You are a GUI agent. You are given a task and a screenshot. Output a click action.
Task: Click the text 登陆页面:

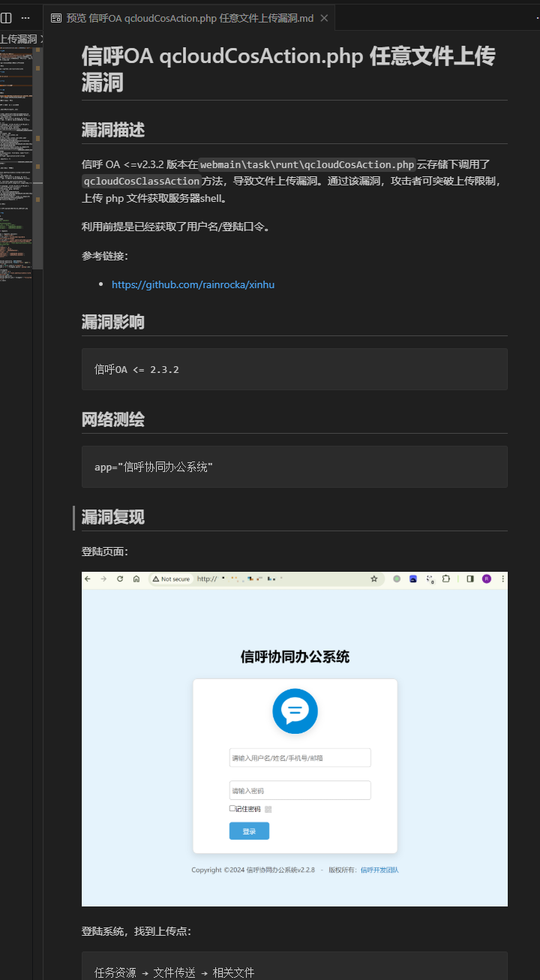click(105, 552)
